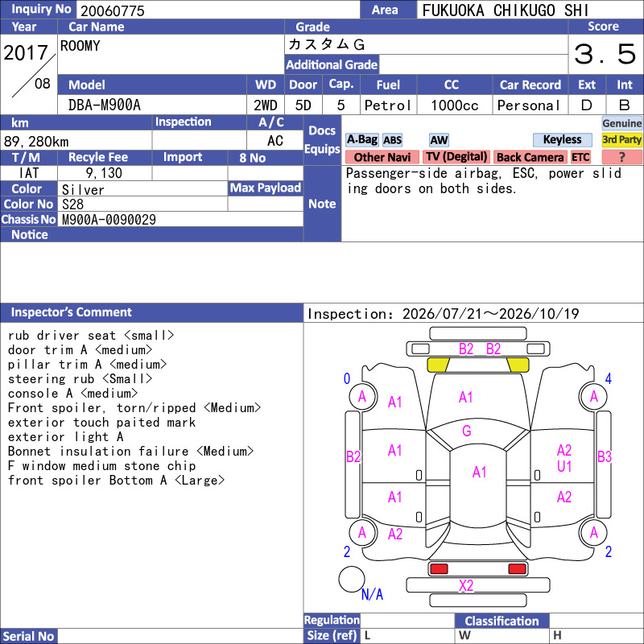
Task: Click the Inquiry No value 20060775
Action: pos(113,11)
